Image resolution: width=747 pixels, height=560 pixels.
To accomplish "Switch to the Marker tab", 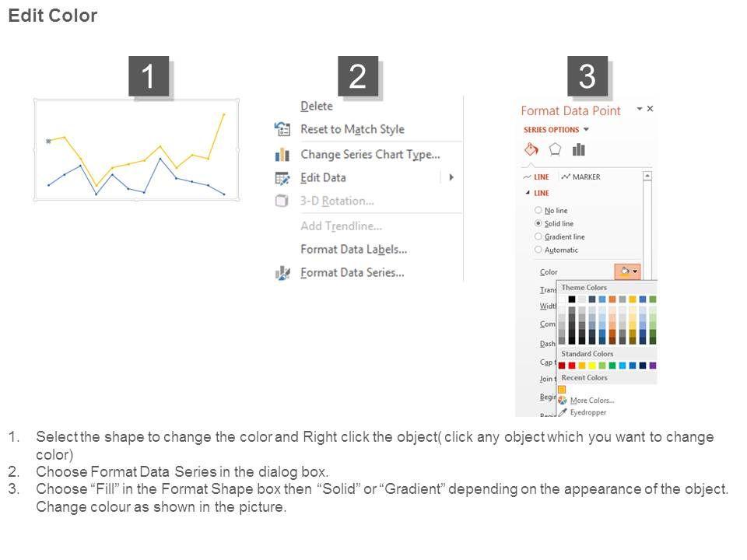I will (x=580, y=177).
